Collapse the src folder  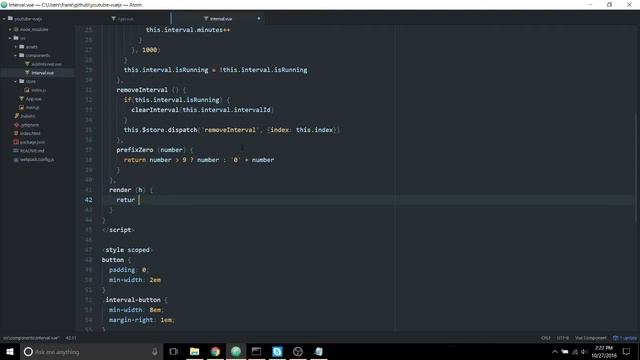pyautogui.click(x=10, y=38)
